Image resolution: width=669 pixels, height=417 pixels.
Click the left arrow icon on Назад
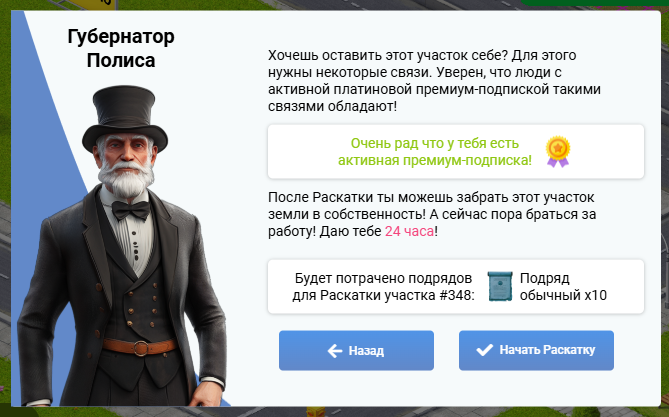[335, 351]
